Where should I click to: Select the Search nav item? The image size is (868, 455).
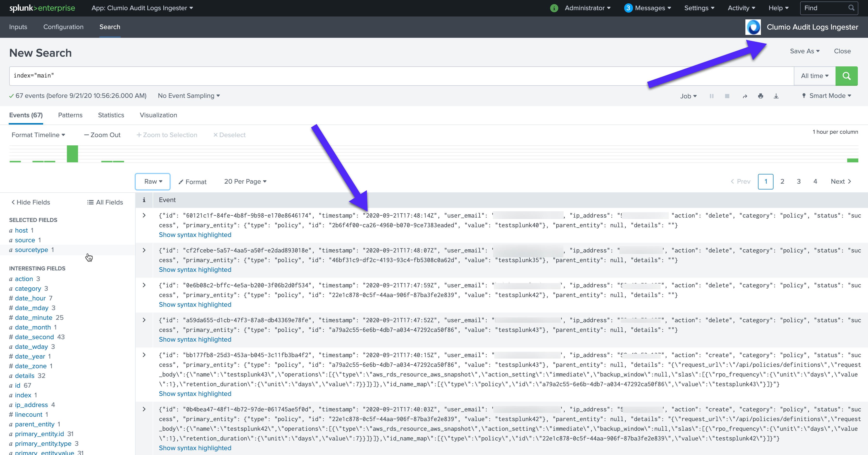click(x=110, y=27)
